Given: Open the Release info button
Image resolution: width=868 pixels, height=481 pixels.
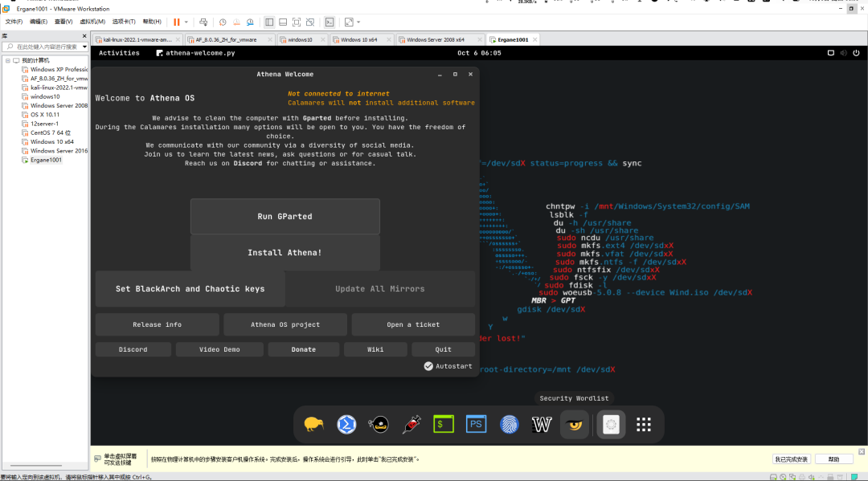Looking at the screenshot, I should (158, 324).
